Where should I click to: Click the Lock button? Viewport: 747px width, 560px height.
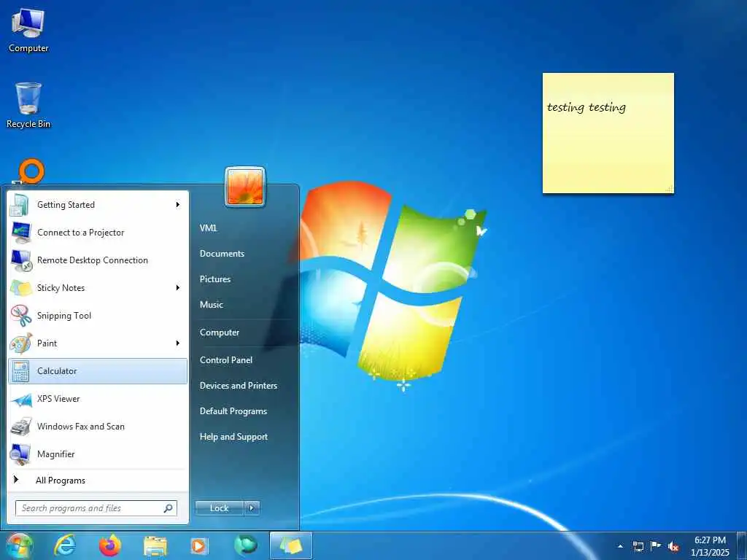219,508
